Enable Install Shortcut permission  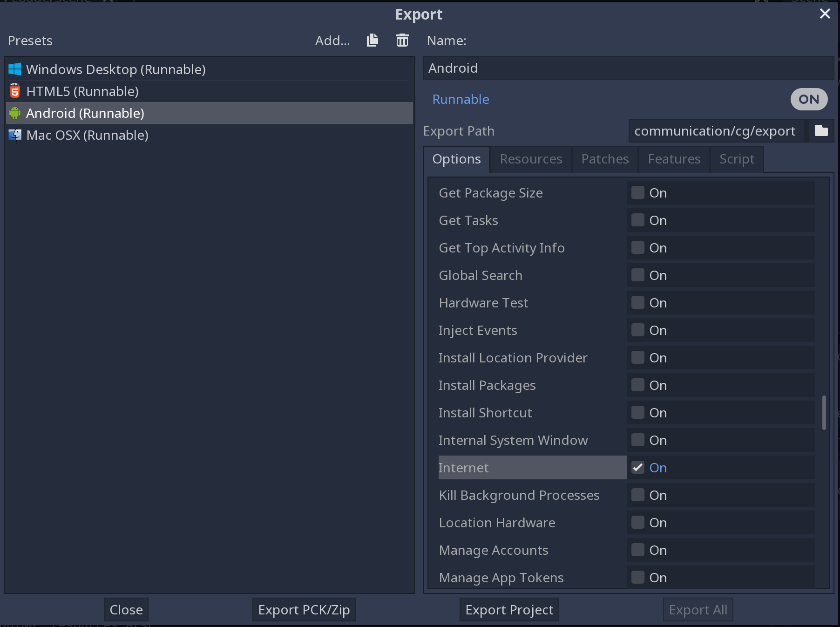click(637, 412)
